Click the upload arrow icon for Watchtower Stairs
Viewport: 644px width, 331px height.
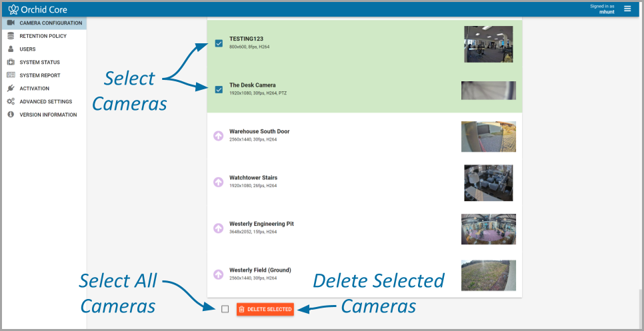pyautogui.click(x=219, y=182)
